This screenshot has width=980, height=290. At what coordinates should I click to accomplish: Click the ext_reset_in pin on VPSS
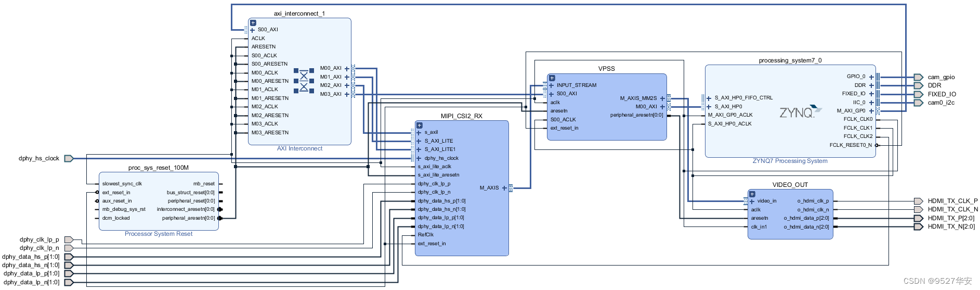(565, 128)
